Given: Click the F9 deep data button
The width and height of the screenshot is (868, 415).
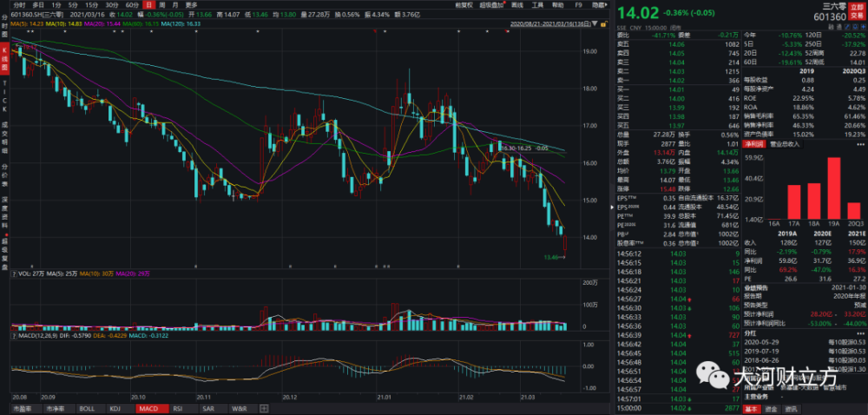Looking at the screenshot, I should 579,4.
